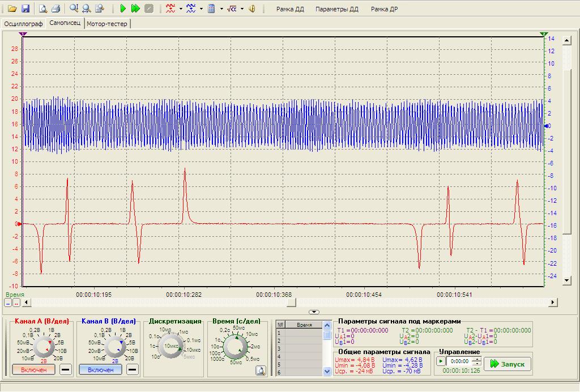Screen dimensions: 580x392
Task: Activate the horizontal zoom magnifier tool
Action: coord(87,8)
